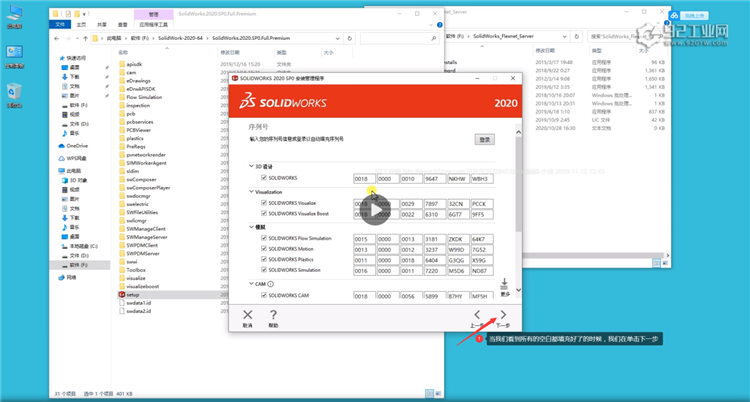The height and width of the screenshot is (402, 750).
Task: Refresh the SolidWorks_Flexnet_Server window
Action: click(577, 36)
